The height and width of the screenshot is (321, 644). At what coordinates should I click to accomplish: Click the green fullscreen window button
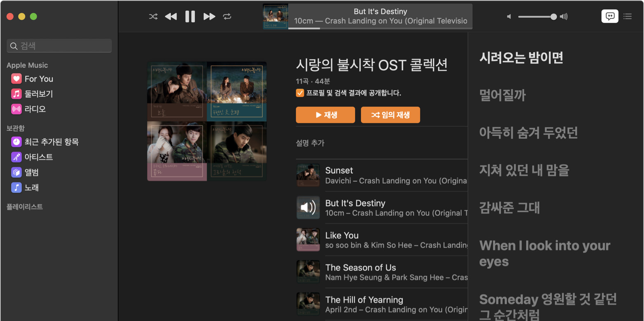tap(34, 16)
